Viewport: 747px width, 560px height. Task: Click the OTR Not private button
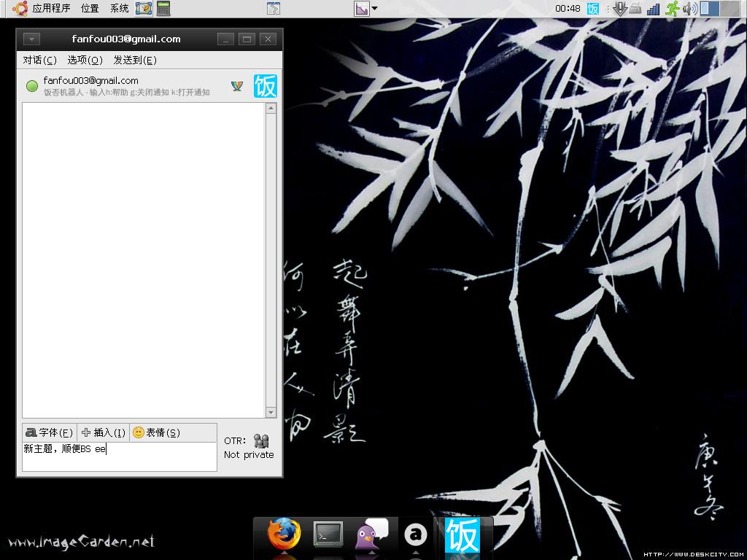pyautogui.click(x=249, y=447)
